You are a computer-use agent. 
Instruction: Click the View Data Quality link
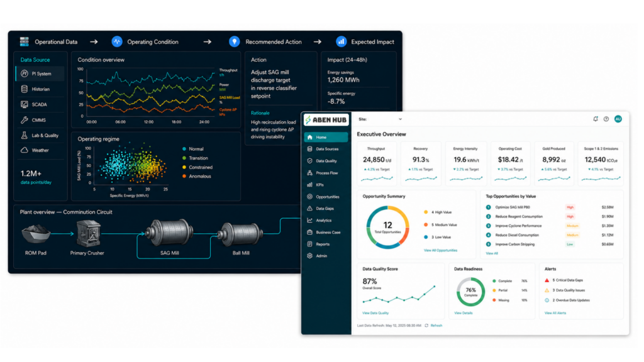[375, 313]
